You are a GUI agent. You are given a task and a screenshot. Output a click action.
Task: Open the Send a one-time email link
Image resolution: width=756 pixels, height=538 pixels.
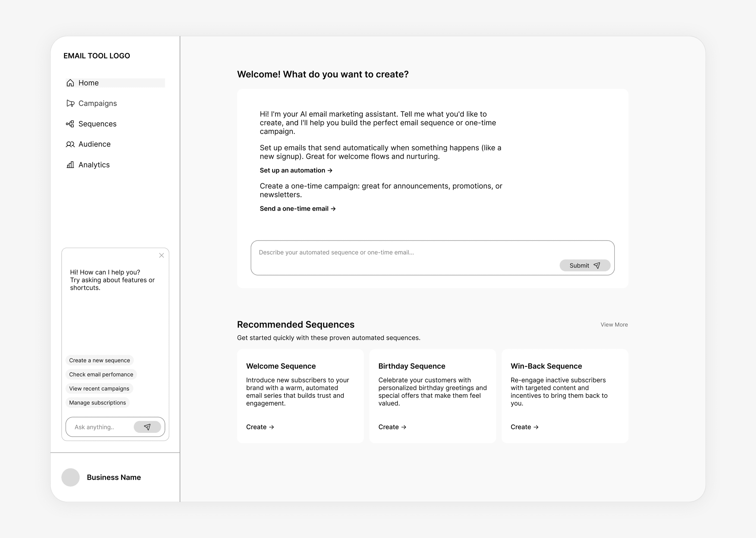(297, 208)
